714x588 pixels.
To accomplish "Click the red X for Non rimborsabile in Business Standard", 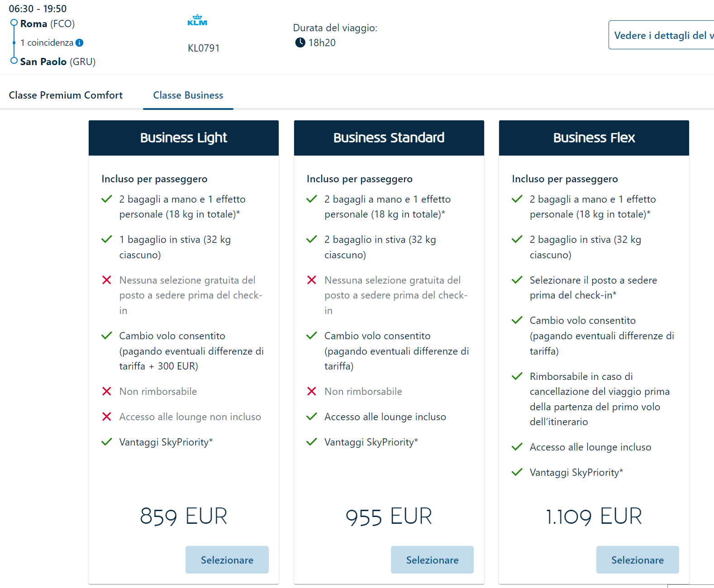I will coord(311,391).
